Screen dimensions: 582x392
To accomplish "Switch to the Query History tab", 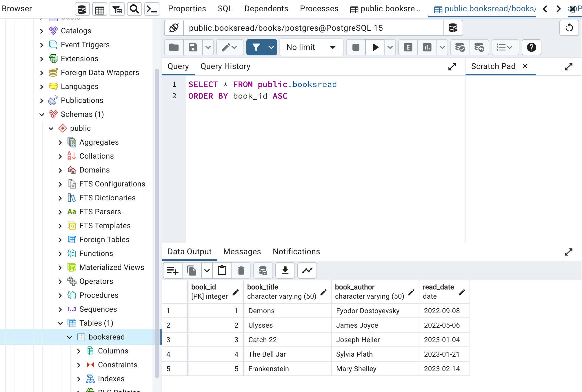I will (225, 66).
